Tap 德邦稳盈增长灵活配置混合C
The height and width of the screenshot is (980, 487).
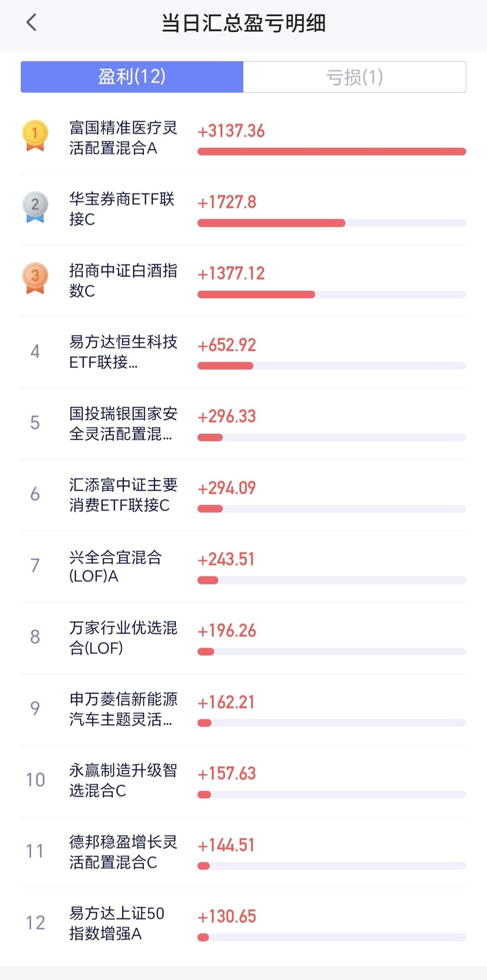tap(243, 852)
